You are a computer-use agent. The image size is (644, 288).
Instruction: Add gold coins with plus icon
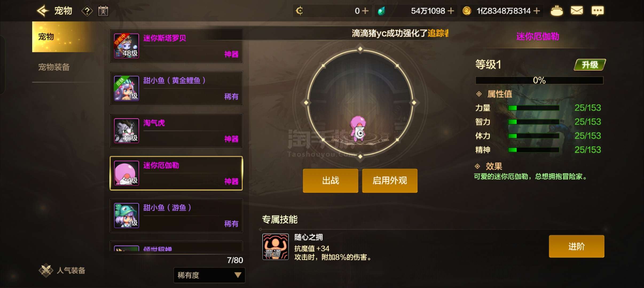(536, 11)
